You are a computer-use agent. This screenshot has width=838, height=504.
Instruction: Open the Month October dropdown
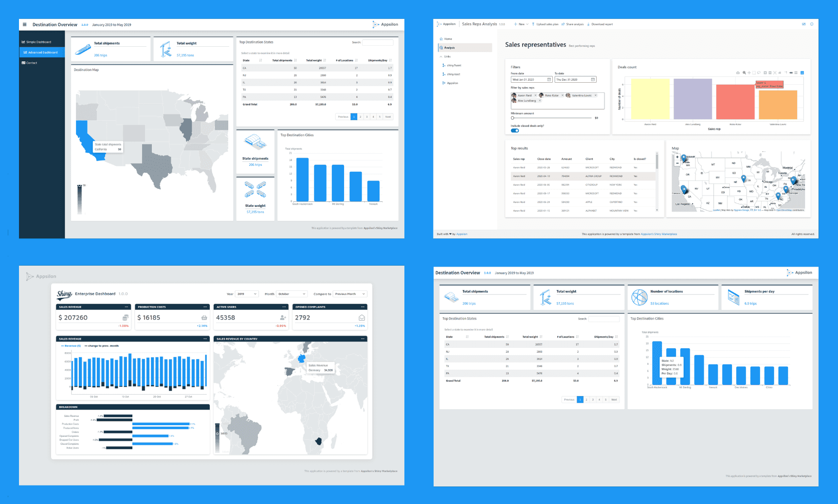pyautogui.click(x=292, y=294)
